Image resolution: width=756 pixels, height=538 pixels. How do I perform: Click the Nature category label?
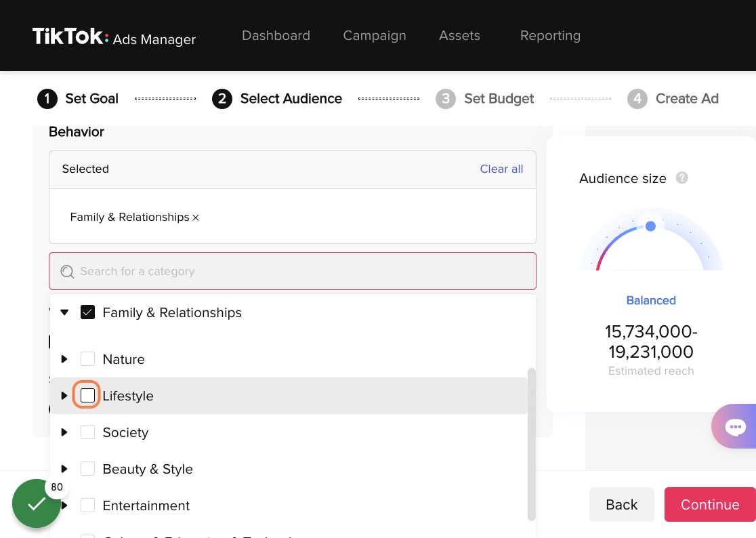(x=123, y=360)
